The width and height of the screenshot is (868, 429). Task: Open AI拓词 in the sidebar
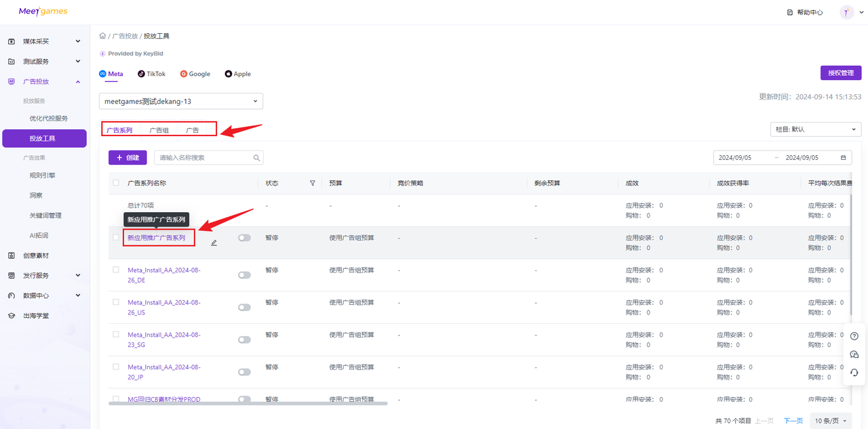tap(39, 236)
